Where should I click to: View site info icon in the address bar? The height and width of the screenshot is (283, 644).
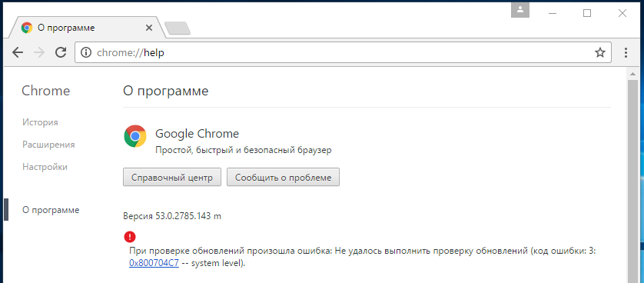86,52
